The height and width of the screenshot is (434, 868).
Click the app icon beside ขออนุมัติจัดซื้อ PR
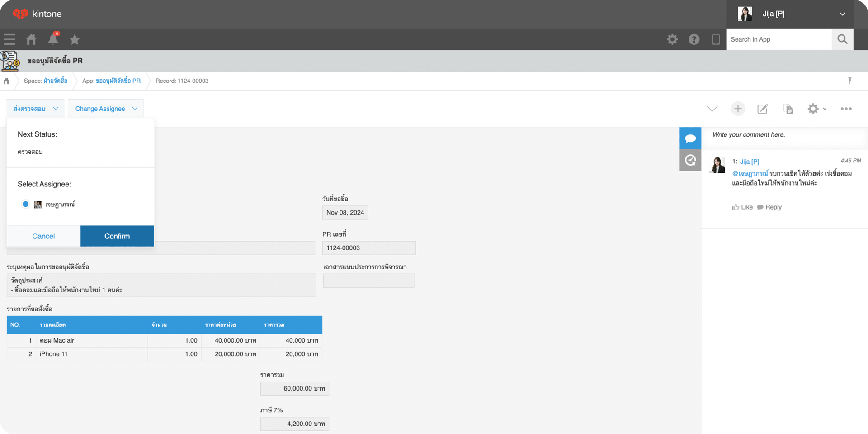point(10,61)
